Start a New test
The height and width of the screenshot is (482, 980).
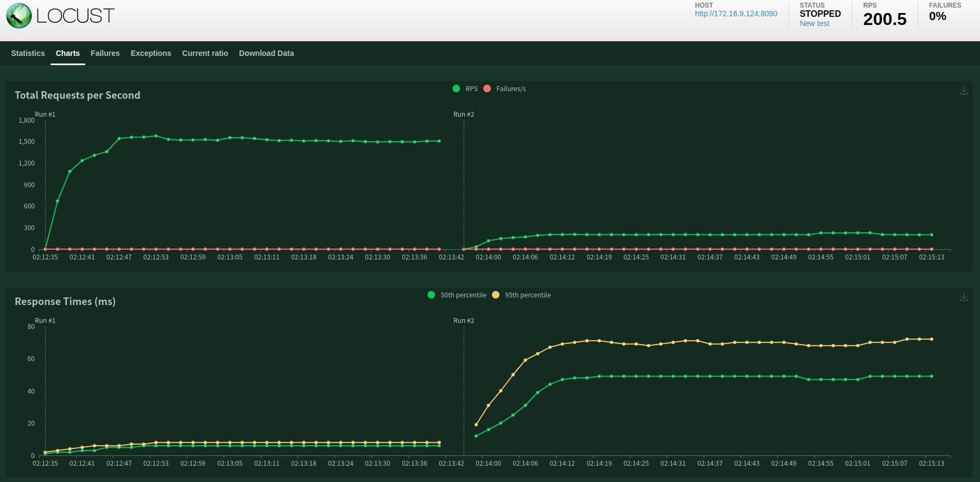click(814, 23)
